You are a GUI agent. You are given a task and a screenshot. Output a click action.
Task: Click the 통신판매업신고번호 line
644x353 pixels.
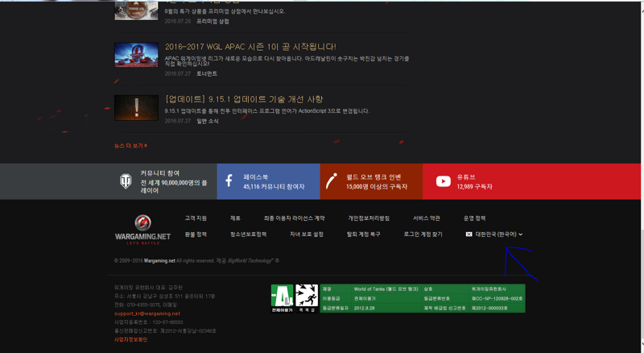pos(165,331)
